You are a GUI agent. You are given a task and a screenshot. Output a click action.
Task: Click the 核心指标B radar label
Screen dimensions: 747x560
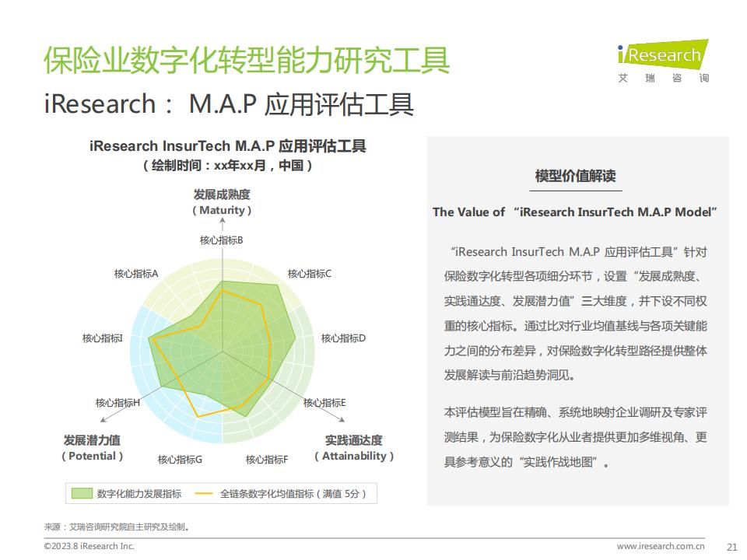click(221, 240)
